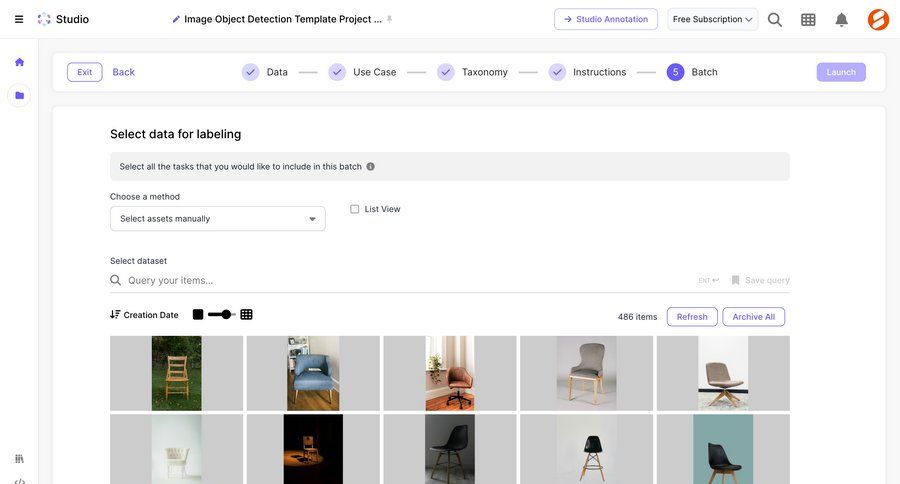The height and width of the screenshot is (484, 900).
Task: Select the blue armchair thumbnail
Action: 313,373
